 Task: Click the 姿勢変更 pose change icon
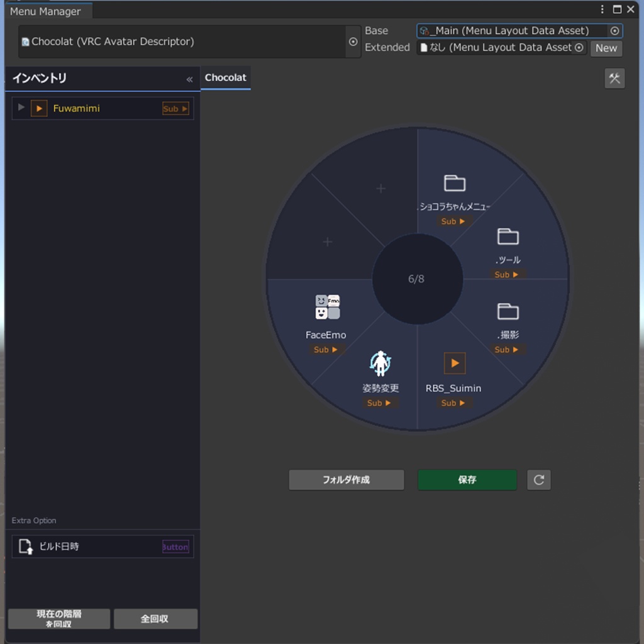click(381, 363)
